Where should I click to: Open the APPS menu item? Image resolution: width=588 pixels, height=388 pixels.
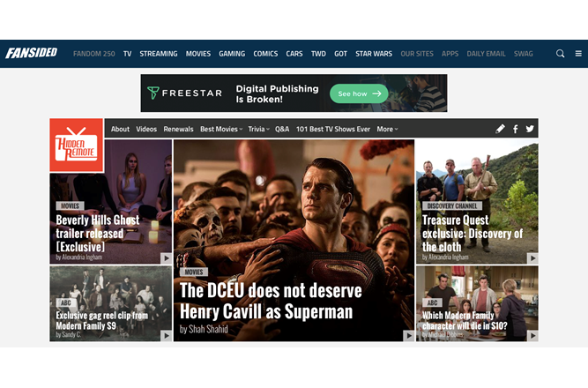click(450, 54)
